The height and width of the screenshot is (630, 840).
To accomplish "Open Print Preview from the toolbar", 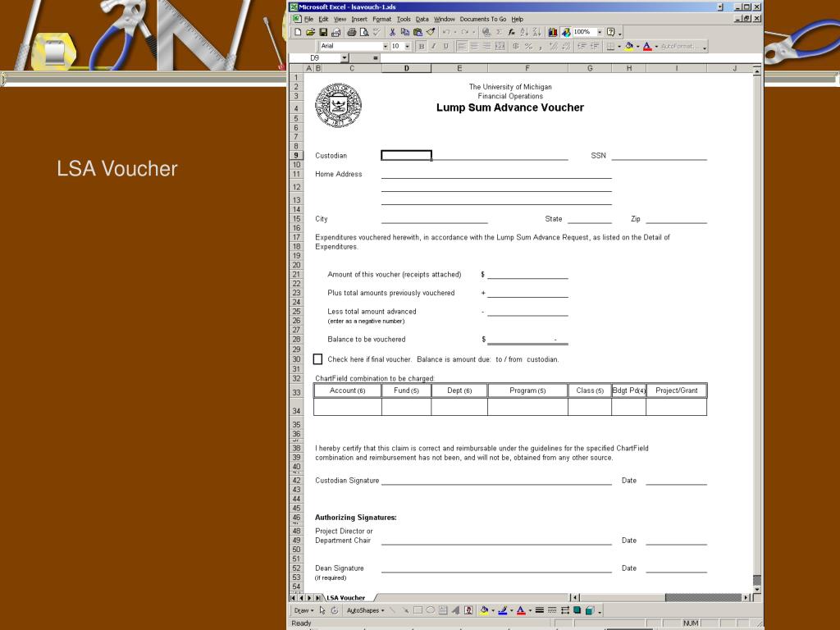I will click(364, 32).
